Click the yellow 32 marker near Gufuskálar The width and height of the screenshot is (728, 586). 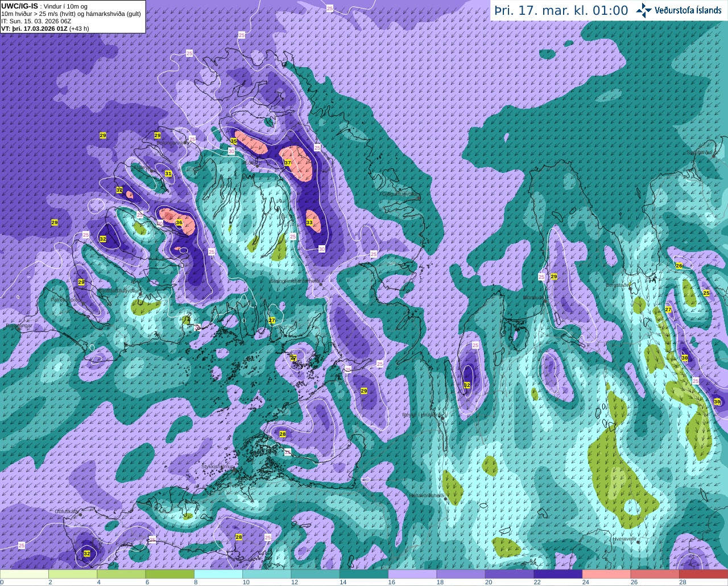(87, 553)
